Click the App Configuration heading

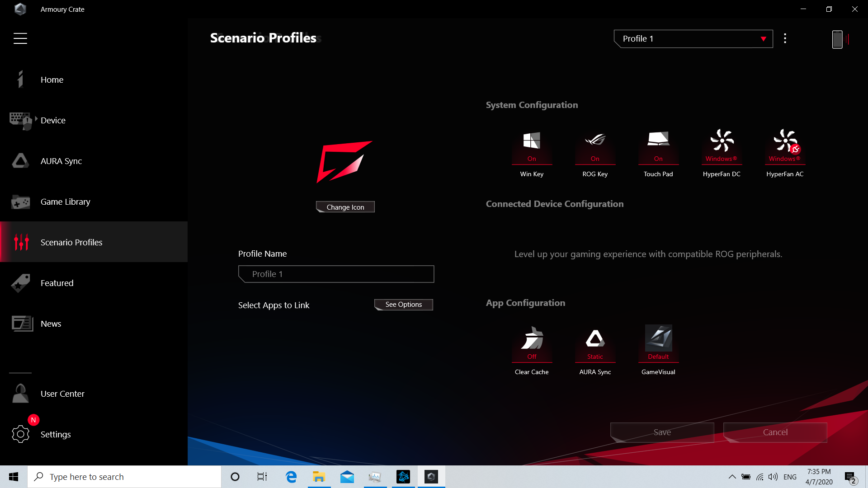click(525, 303)
